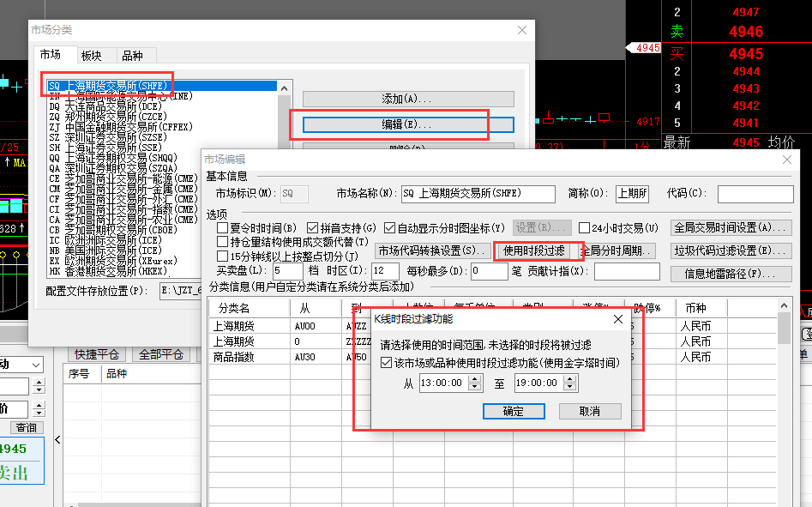Click the 时区(I) input field
812x507 pixels.
(385, 271)
